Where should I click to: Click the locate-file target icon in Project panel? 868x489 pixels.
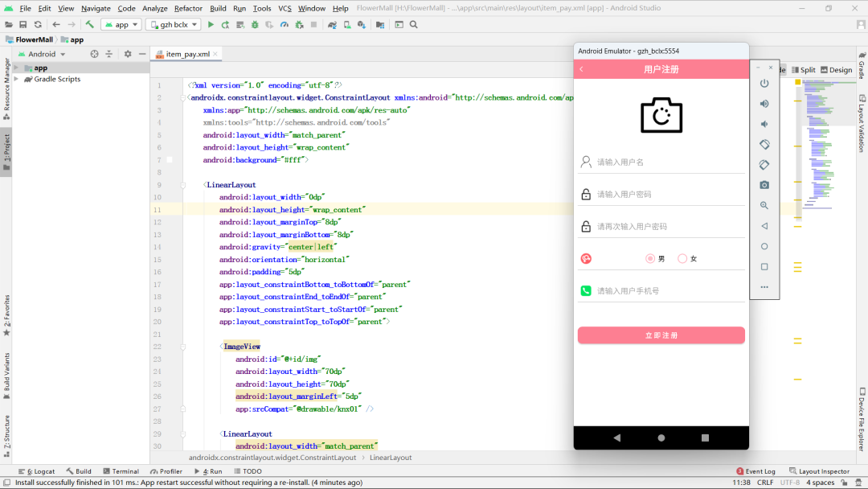coord(94,54)
